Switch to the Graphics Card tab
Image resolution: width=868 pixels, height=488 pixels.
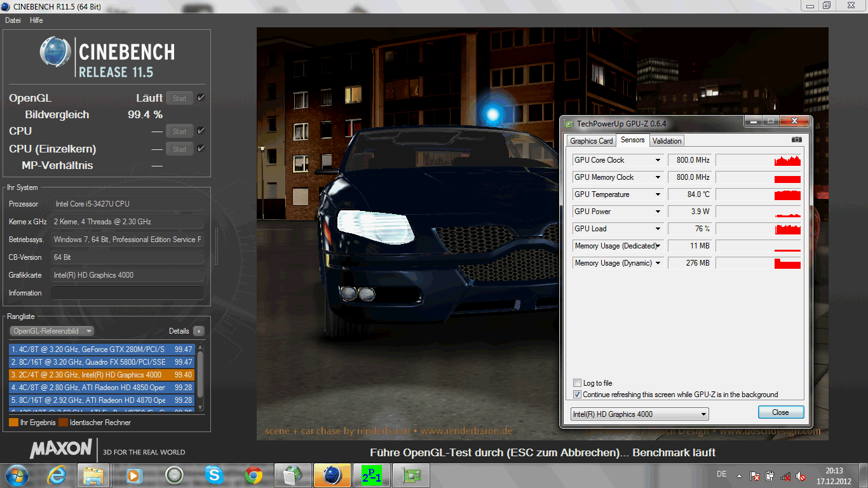point(592,141)
